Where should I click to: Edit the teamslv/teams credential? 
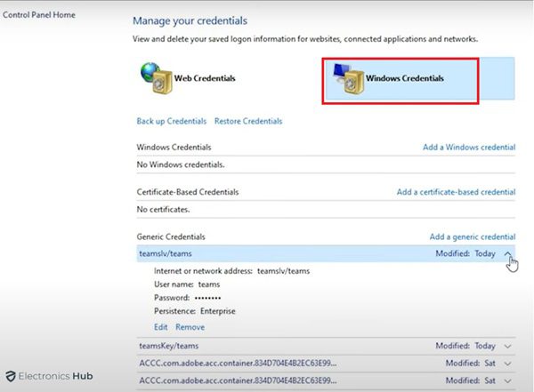pyautogui.click(x=161, y=327)
